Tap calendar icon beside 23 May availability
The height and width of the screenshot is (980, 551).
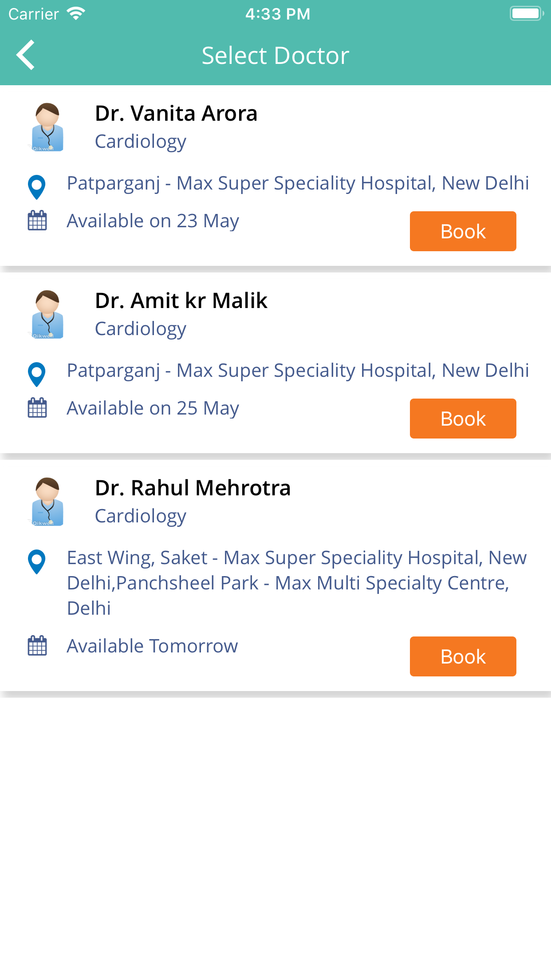click(37, 221)
